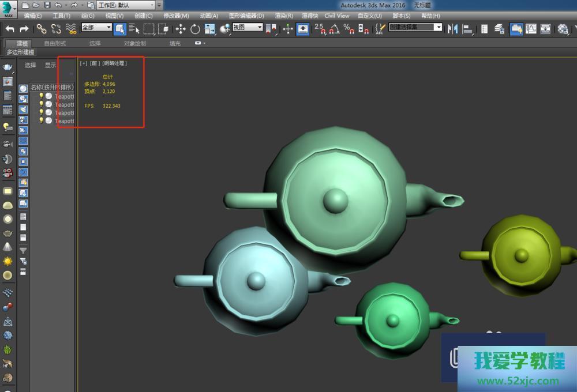
Task: Toggle visibility bulb of first Teapot
Action: point(42,96)
